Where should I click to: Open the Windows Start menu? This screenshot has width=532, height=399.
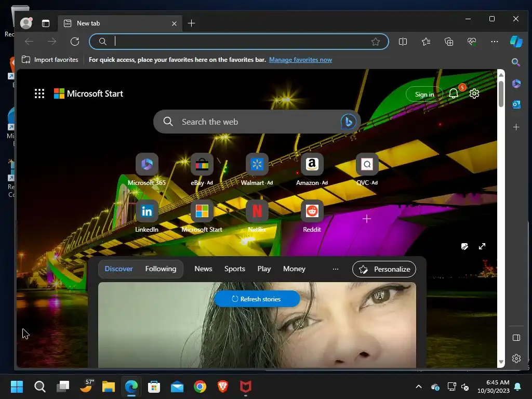point(17,387)
